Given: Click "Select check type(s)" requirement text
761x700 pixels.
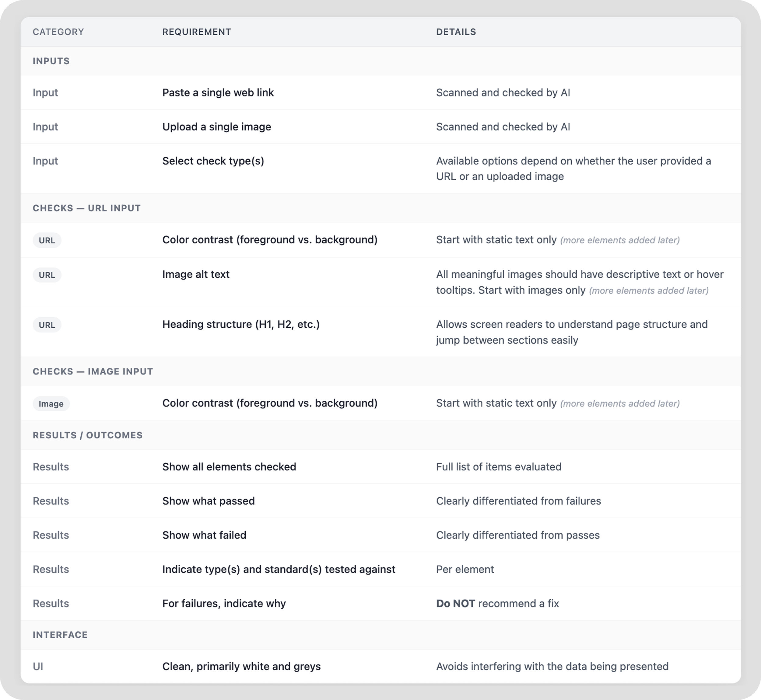Looking at the screenshot, I should click(213, 161).
